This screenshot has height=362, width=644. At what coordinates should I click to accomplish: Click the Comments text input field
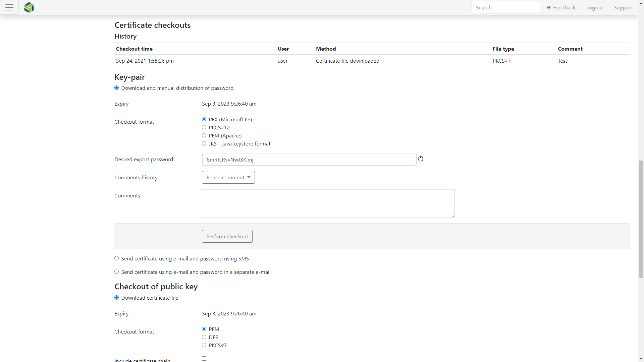coord(329,203)
